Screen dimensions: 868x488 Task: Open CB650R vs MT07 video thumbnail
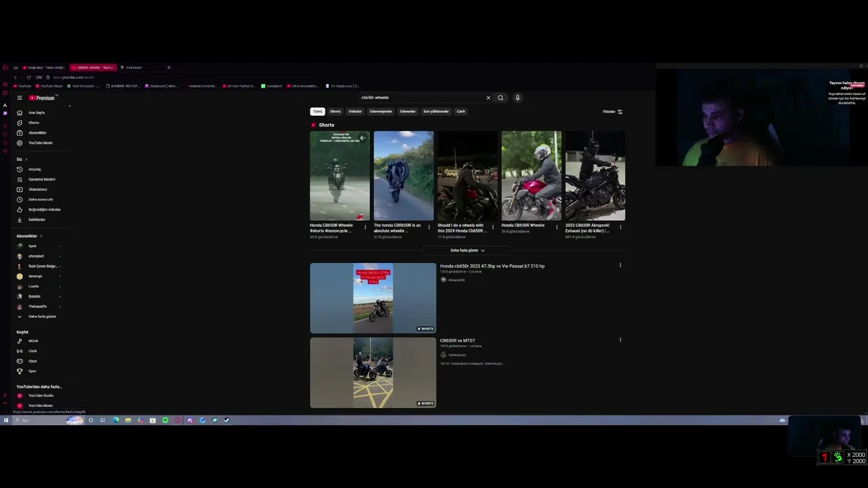coord(373,373)
